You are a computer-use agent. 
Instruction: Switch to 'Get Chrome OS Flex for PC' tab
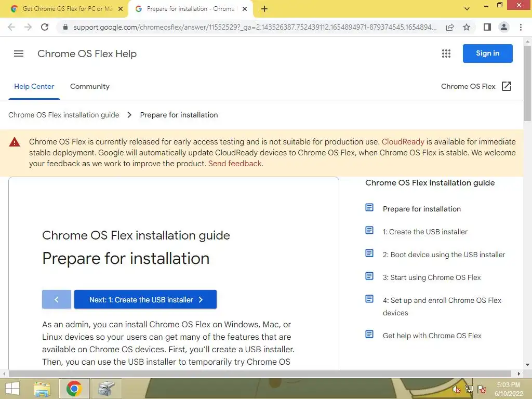pyautogui.click(x=67, y=9)
